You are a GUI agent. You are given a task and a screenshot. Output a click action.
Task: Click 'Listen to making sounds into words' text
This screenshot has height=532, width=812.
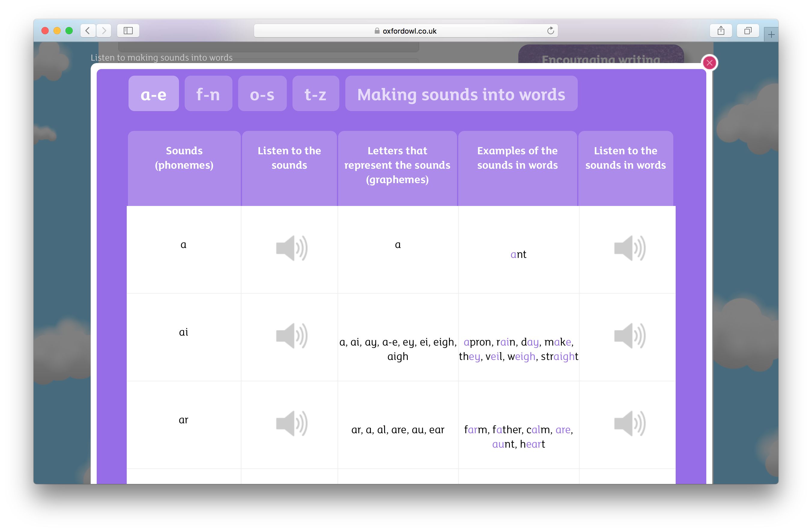(162, 58)
